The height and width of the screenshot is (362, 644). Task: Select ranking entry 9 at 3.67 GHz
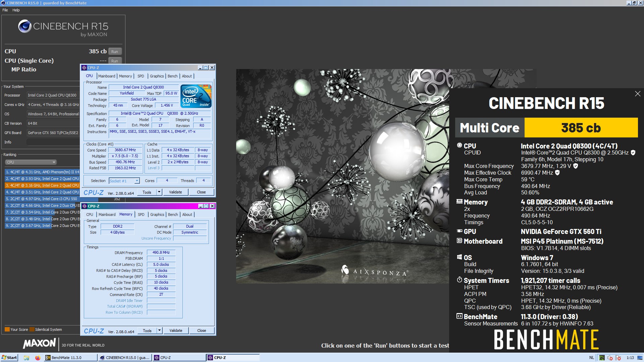[x=42, y=226]
